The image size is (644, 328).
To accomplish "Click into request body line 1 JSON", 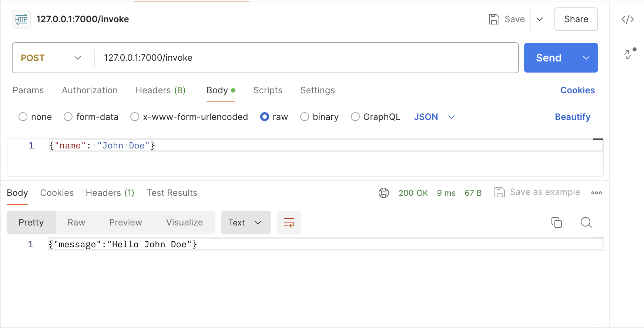I will tap(102, 146).
